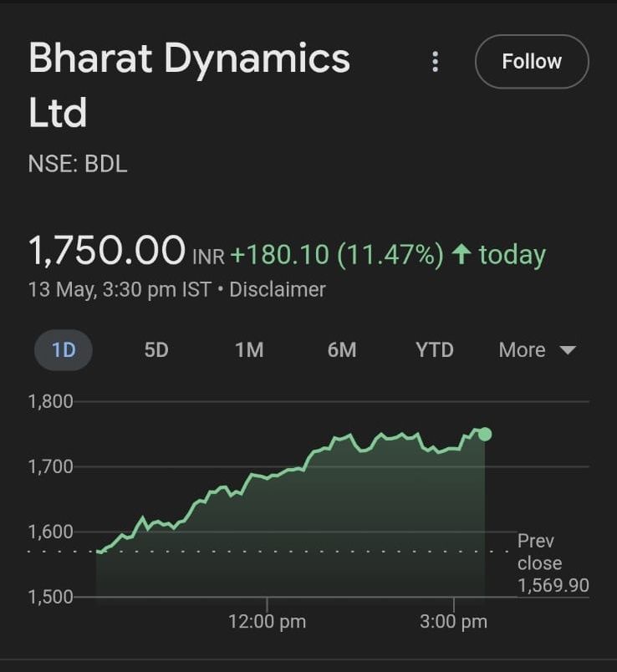Click the NSE: BDL ticker label
This screenshot has height=672, width=617.
tap(78, 164)
